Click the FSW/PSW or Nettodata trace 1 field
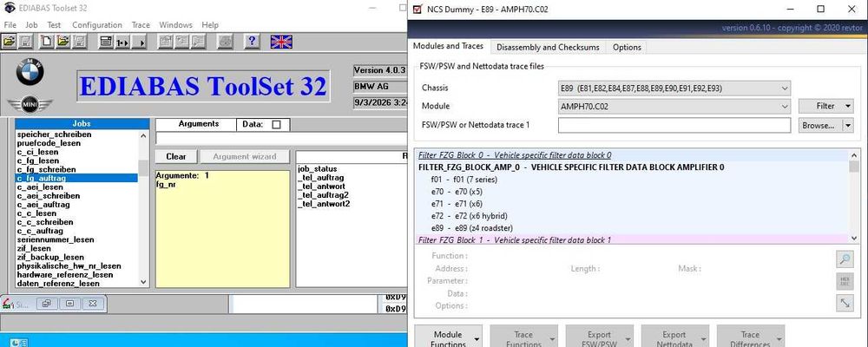Viewport: 868px width, 347px height. (674, 126)
